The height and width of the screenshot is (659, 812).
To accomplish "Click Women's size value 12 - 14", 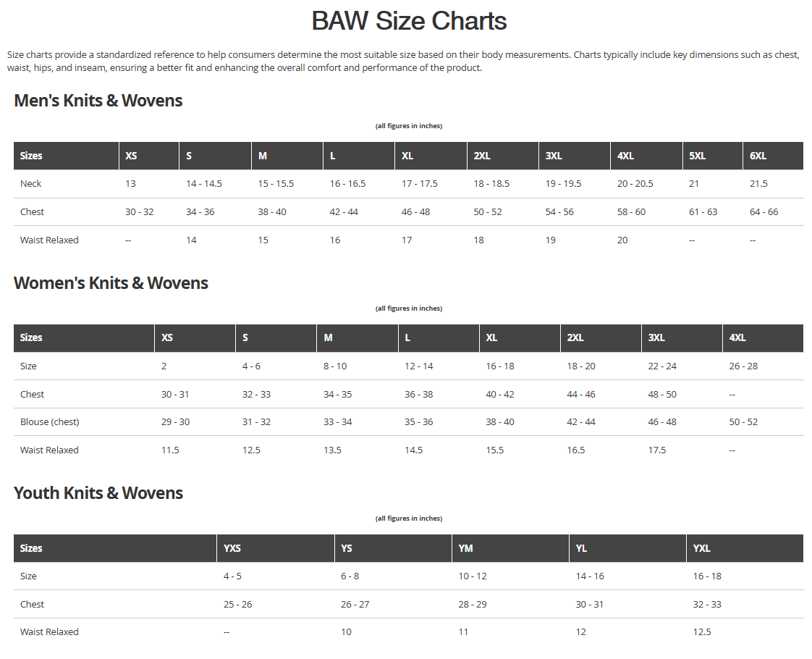I will 418,366.
